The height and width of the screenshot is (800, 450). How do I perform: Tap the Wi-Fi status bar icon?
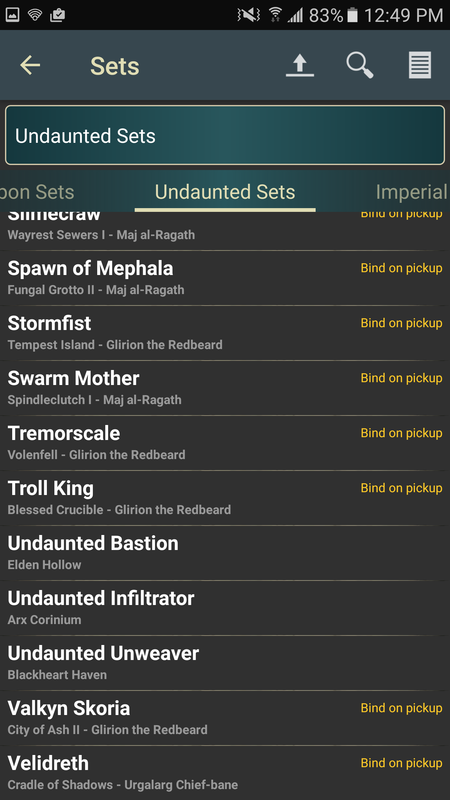pos(35,15)
